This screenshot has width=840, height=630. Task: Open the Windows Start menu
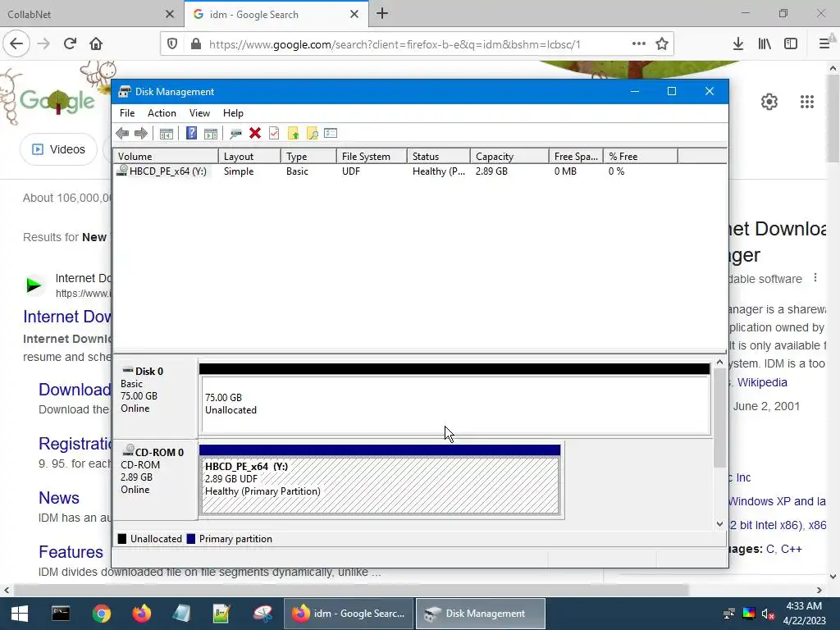[20, 614]
